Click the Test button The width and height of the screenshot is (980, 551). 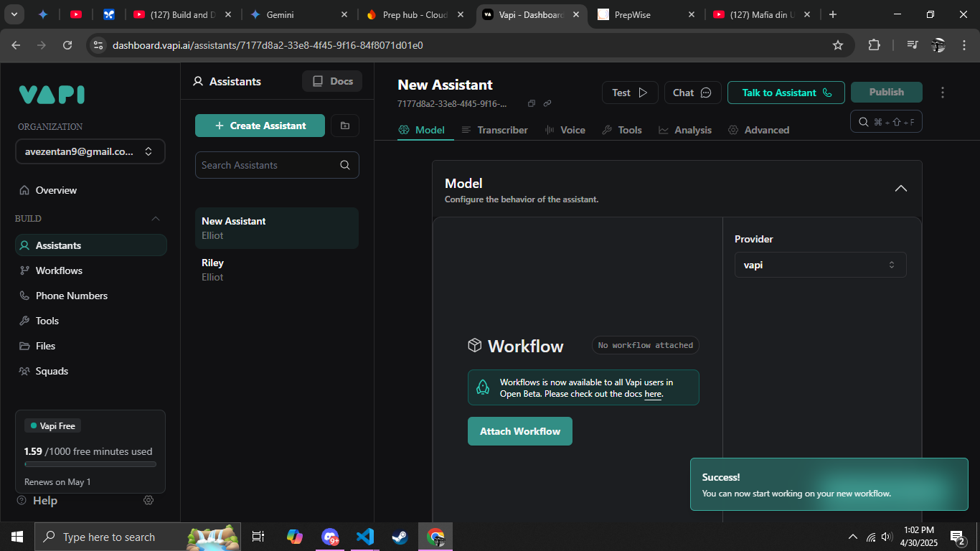click(630, 93)
